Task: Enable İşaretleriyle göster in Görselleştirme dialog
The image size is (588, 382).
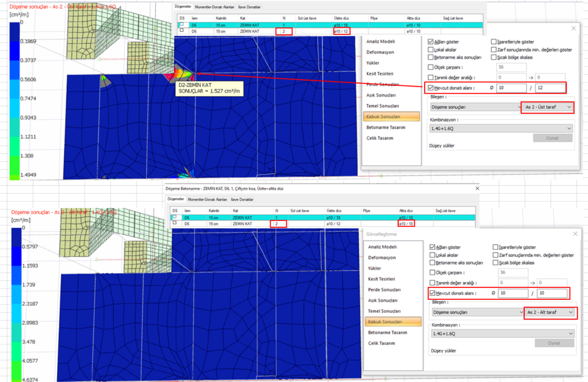Action: click(x=495, y=247)
